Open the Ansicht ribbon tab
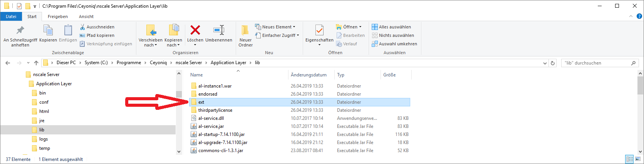The width and height of the screenshot is (644, 164). [x=86, y=17]
